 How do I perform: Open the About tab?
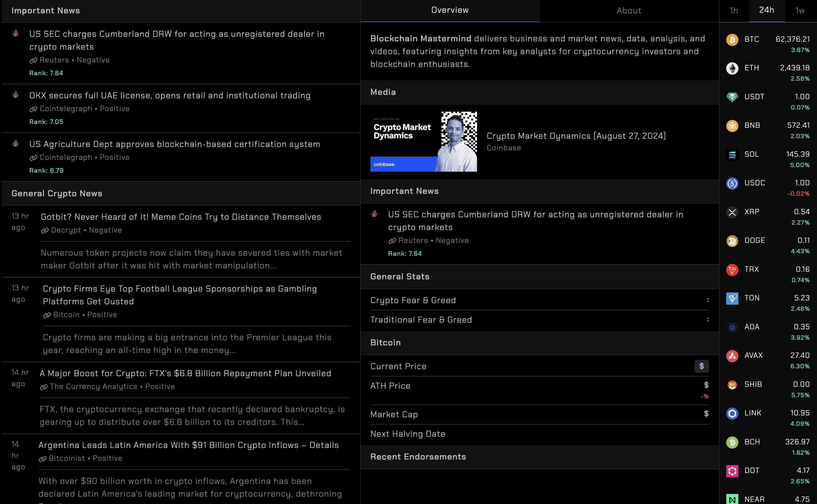(x=628, y=11)
